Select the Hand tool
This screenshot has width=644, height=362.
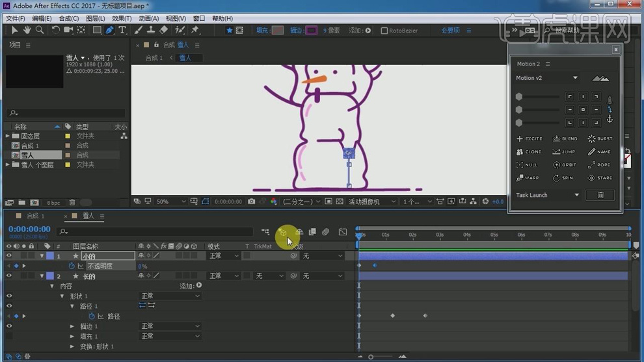click(x=27, y=31)
